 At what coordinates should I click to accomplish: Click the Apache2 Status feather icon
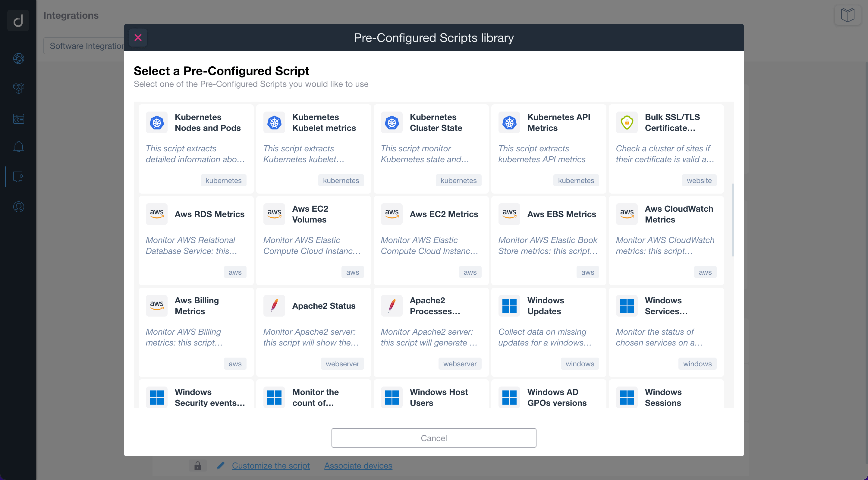point(274,306)
